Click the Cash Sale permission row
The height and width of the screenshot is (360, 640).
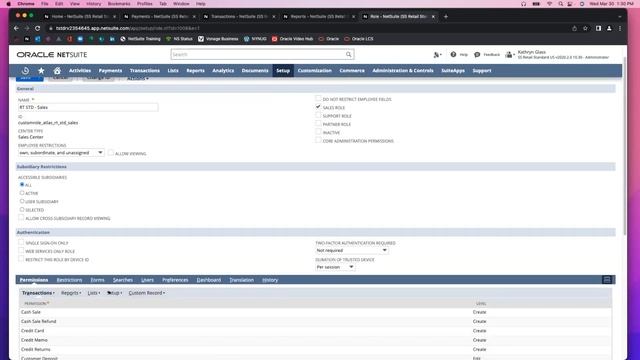click(315, 312)
